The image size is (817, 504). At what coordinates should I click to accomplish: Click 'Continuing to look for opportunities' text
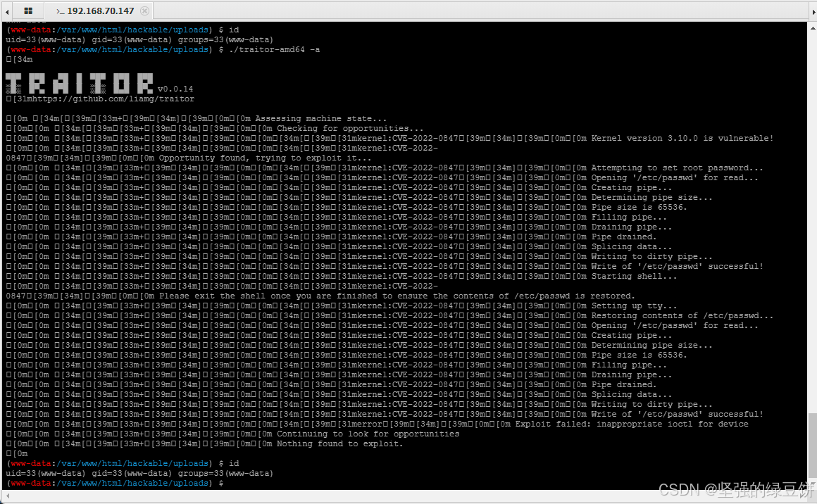[x=368, y=434]
